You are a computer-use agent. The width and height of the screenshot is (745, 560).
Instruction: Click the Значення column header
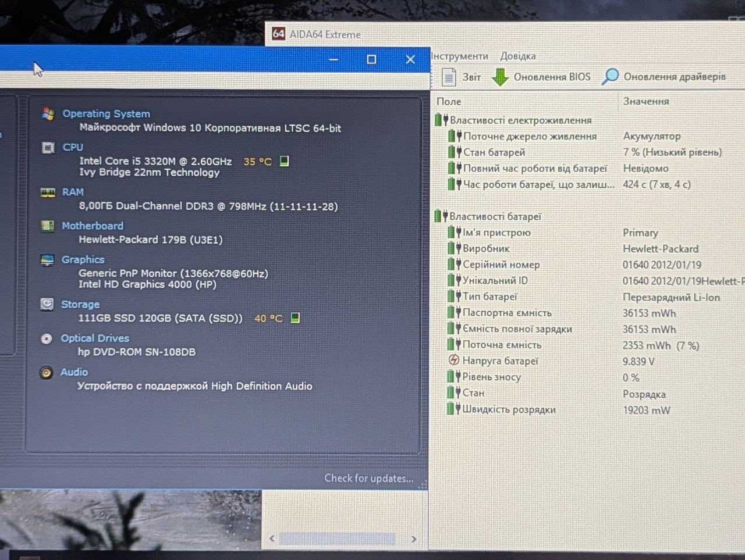[646, 101]
